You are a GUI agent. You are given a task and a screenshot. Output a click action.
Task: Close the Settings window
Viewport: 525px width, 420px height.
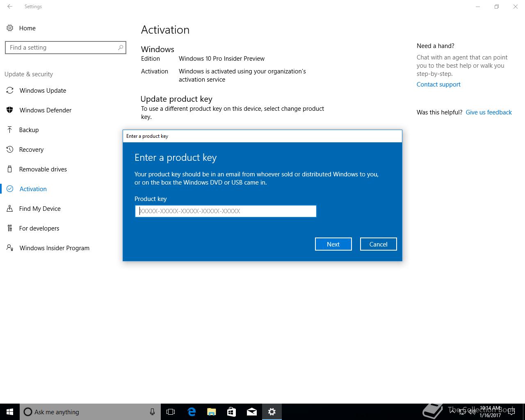pos(516,7)
